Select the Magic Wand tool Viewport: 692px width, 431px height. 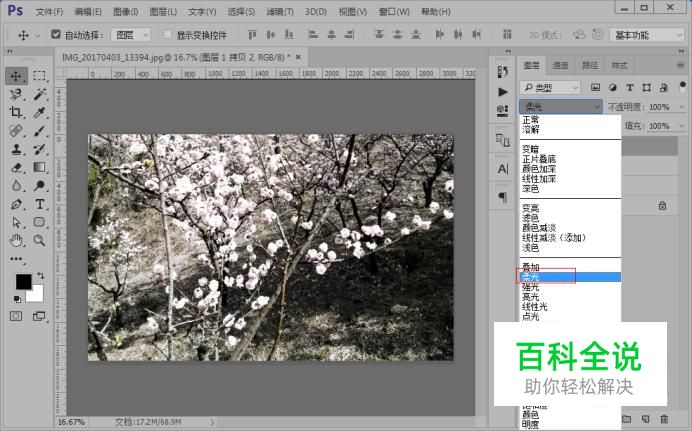(39, 94)
